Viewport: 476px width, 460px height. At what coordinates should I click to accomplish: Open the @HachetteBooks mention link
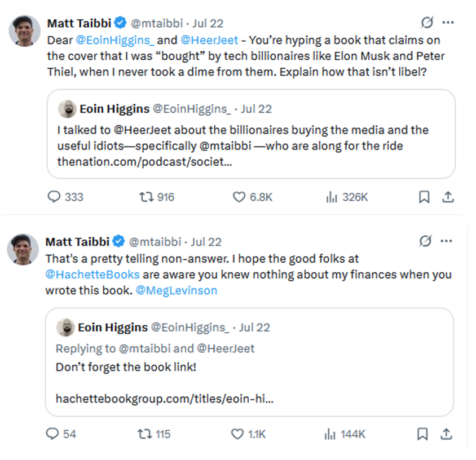pyautogui.click(x=93, y=275)
